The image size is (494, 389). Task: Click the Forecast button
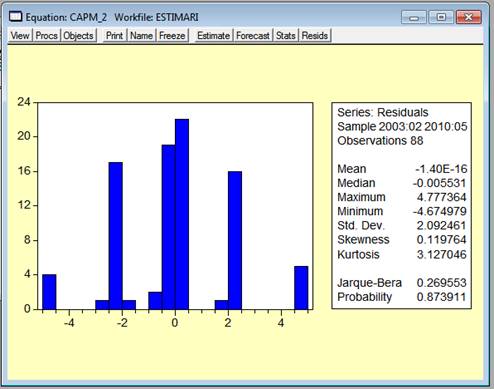coord(253,35)
